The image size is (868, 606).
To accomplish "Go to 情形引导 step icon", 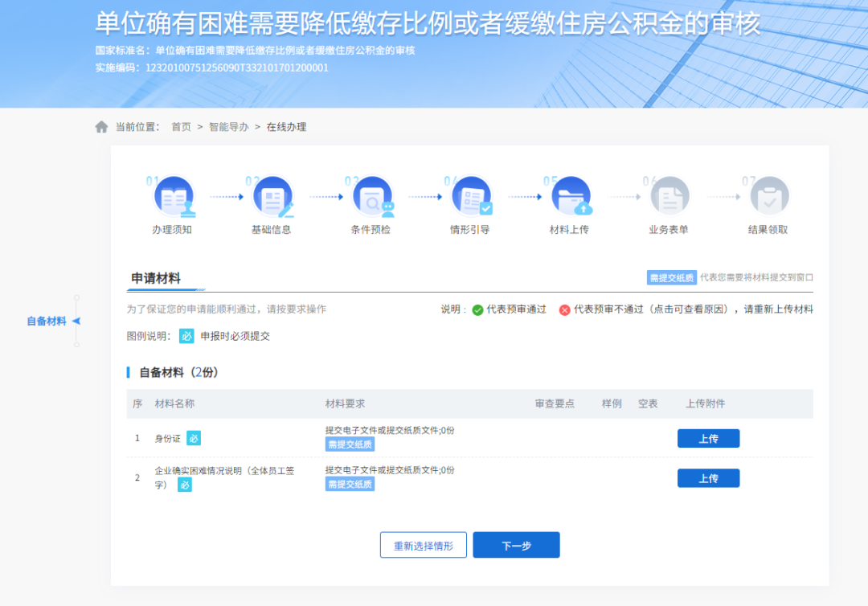I will tap(471, 197).
